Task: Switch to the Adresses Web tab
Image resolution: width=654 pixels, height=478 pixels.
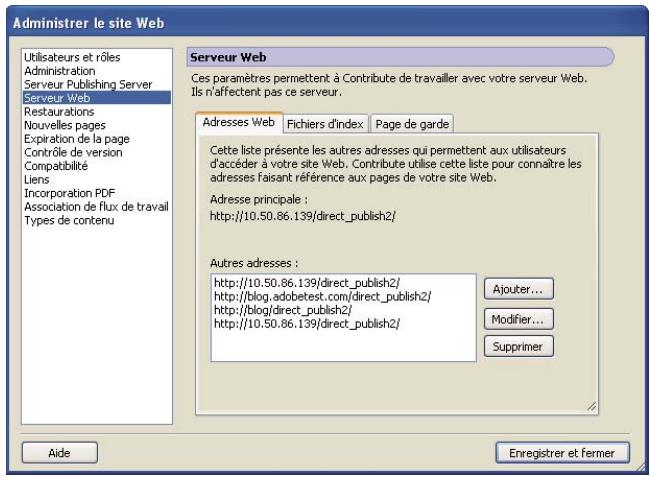Action: (x=239, y=122)
